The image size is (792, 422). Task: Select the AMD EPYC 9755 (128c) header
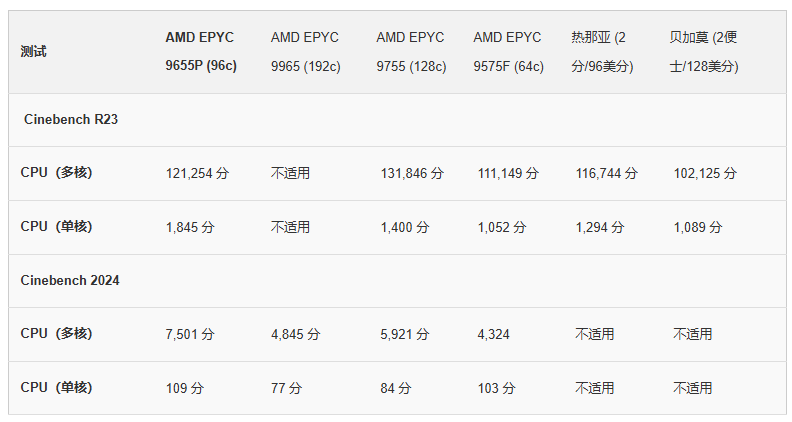(x=411, y=52)
